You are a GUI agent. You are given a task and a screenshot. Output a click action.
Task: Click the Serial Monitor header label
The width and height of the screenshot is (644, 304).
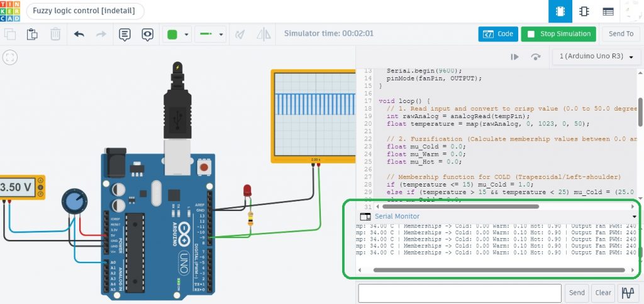397,216
